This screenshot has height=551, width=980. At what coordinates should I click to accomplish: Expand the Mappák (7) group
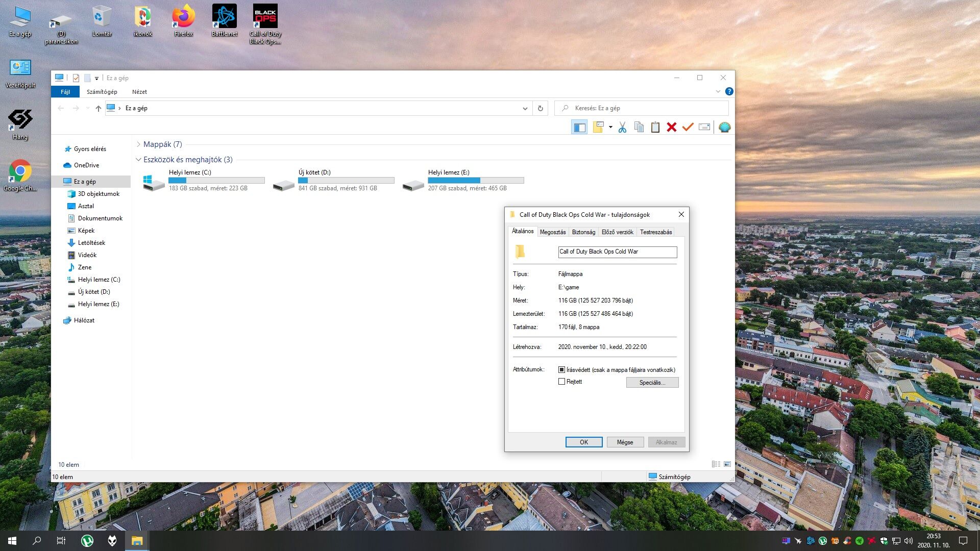coord(139,144)
